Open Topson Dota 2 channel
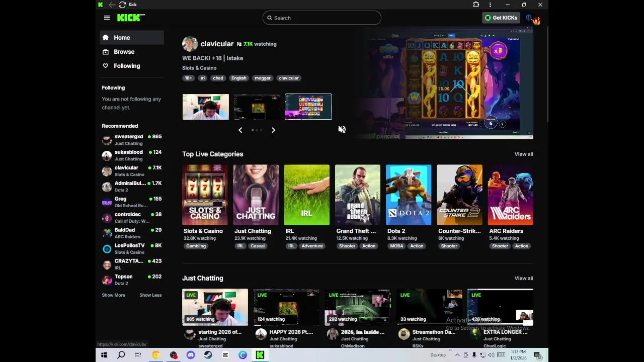Image resolution: width=644 pixels, height=362 pixels. [132, 280]
